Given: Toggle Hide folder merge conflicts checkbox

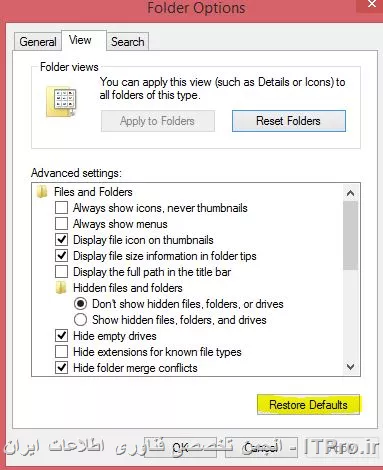Looking at the screenshot, I should pos(61,368).
